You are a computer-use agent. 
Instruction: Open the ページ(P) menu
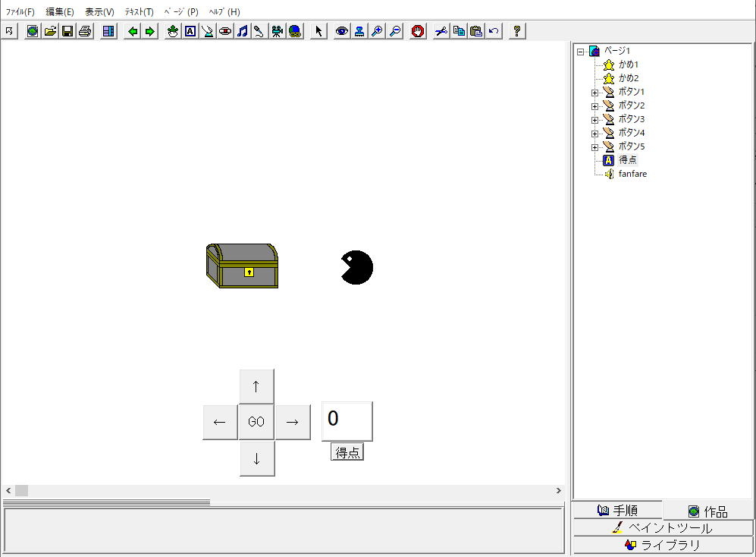coord(181,11)
